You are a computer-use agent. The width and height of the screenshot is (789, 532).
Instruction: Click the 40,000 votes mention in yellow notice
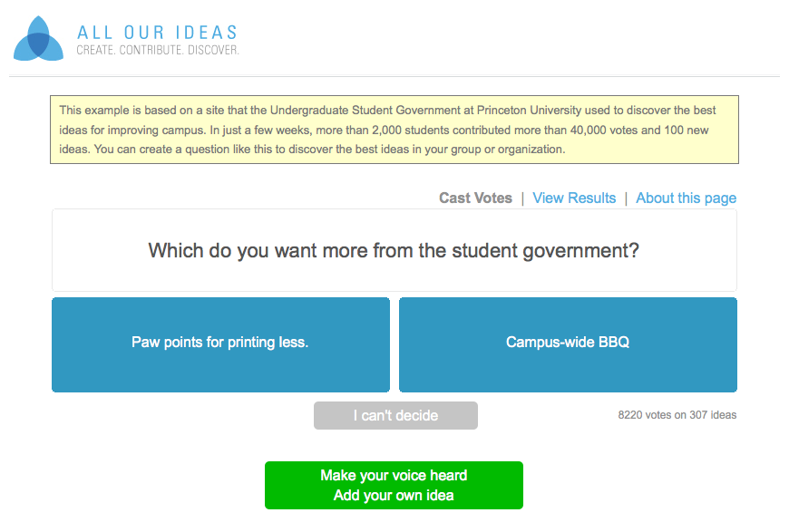603,130
